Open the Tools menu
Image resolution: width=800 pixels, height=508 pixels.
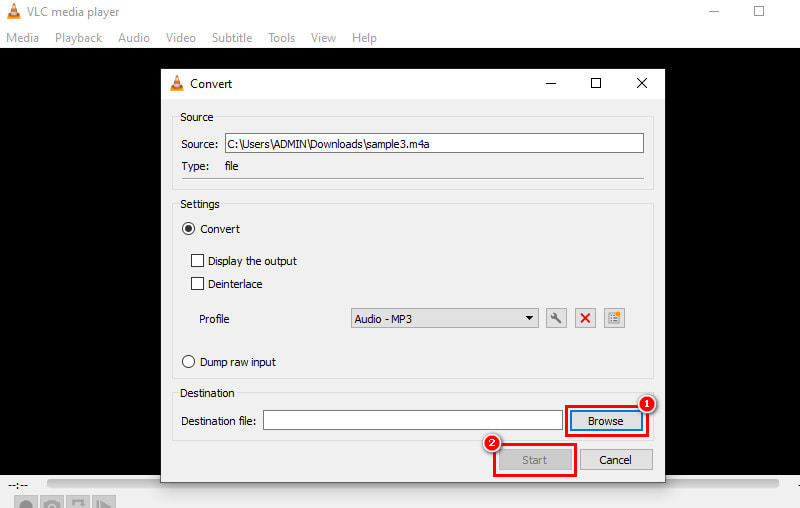(281, 38)
